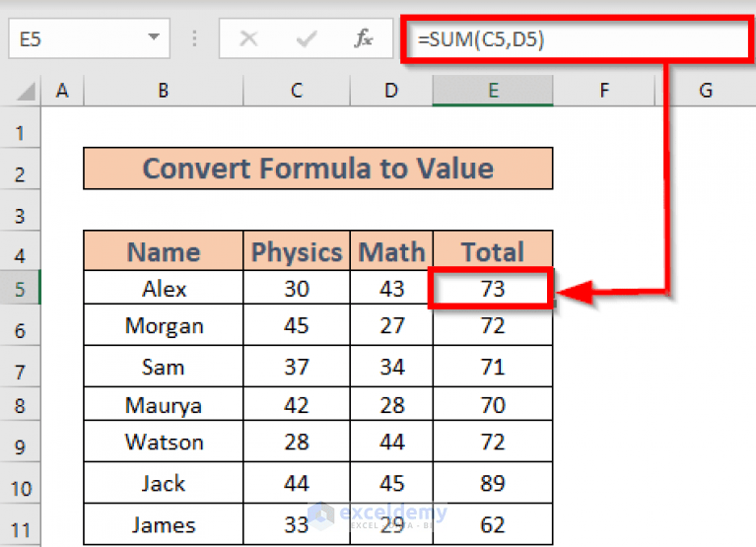Image resolution: width=756 pixels, height=547 pixels.
Task: Select row 6 header
Action: [x=20, y=325]
